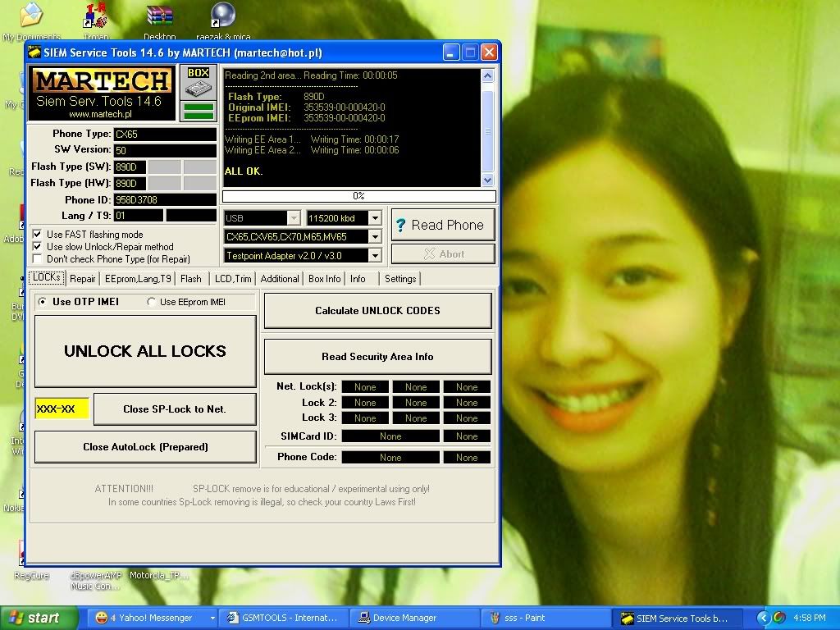Open the SIEM title bar app icon
The image size is (840, 630).
(34, 52)
